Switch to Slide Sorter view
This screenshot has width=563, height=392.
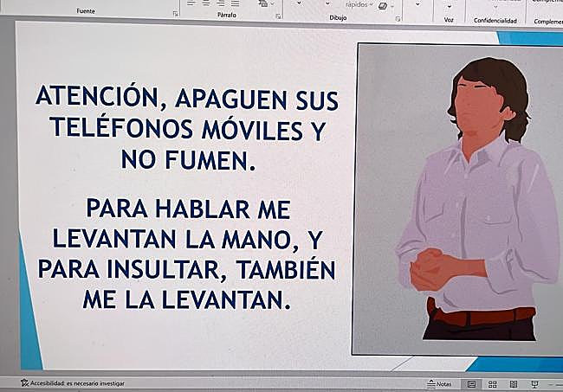(x=493, y=384)
